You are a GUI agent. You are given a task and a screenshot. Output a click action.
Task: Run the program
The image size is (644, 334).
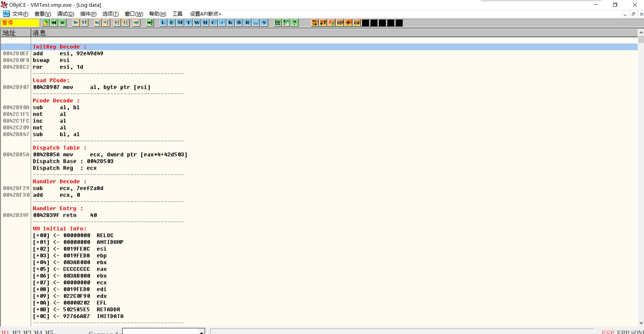[x=75, y=23]
